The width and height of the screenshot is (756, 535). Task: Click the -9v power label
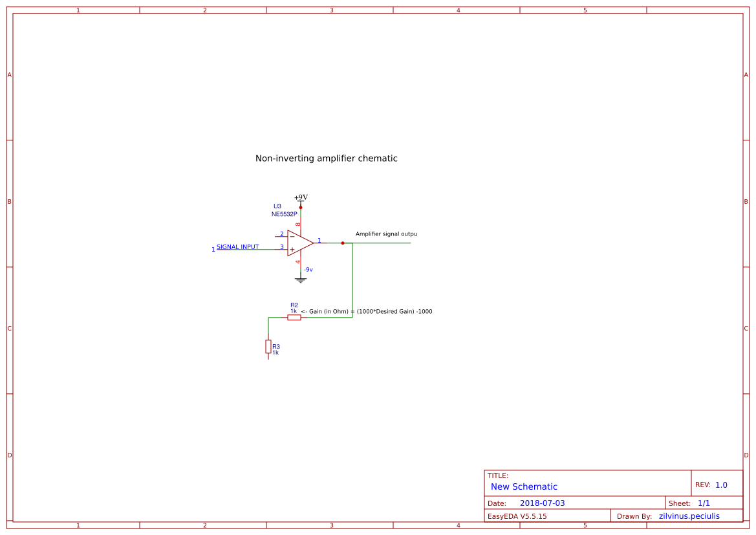pyautogui.click(x=308, y=268)
